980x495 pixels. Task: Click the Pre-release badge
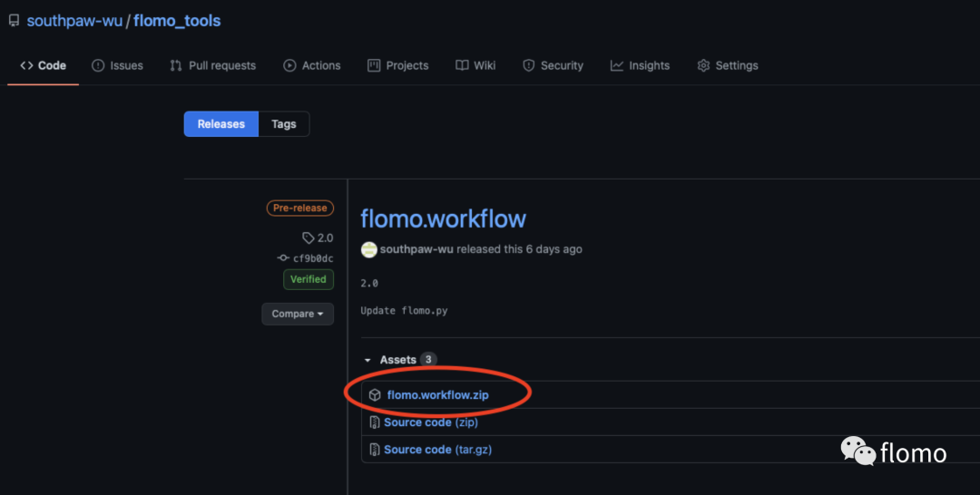[x=300, y=208]
